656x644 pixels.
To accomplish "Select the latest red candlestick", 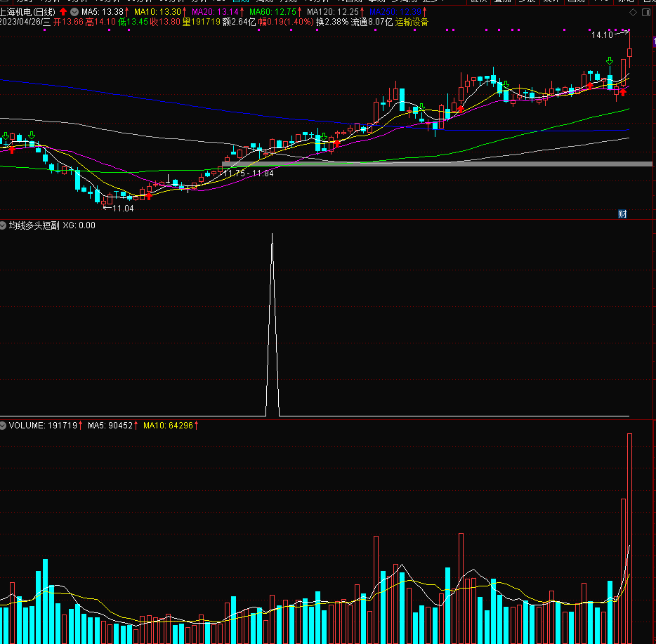I will 629,52.
